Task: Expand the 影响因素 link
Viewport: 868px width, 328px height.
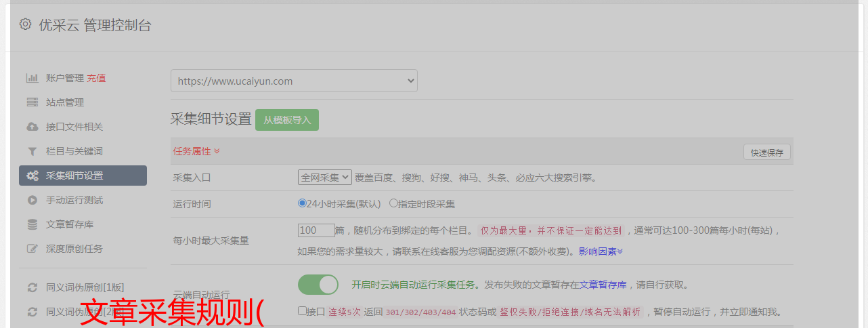Action: [601, 251]
